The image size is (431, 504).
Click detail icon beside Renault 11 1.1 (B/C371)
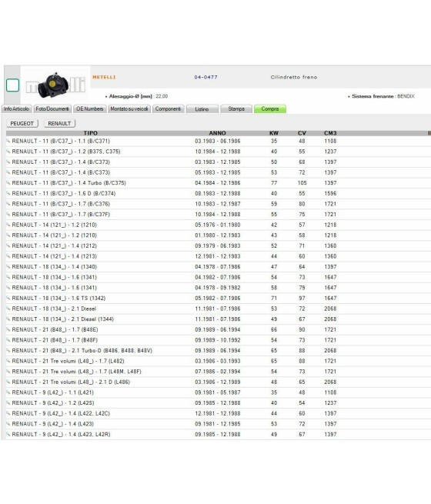8,141
